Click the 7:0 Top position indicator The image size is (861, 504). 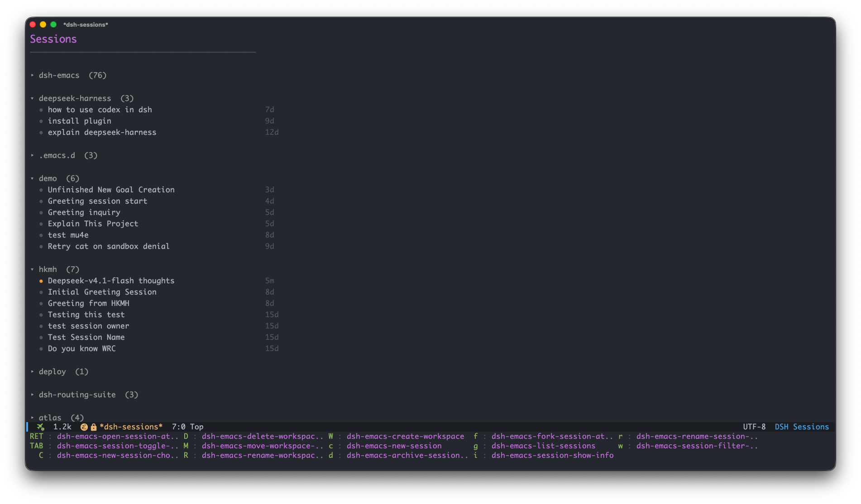point(187,427)
